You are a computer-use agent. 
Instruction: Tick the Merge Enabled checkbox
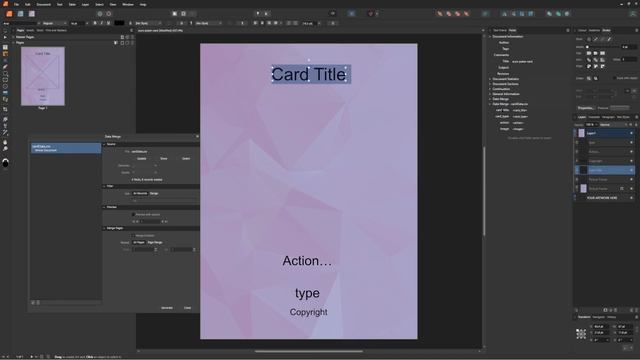pyautogui.click(x=133, y=236)
